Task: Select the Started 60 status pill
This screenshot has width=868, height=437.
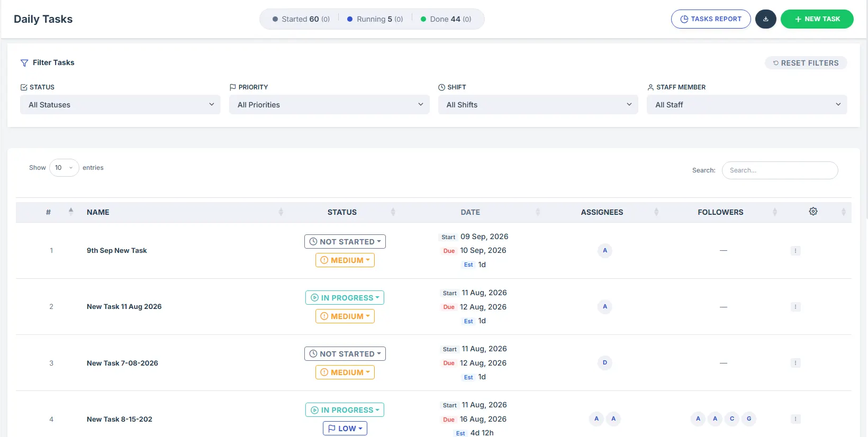Action: point(301,19)
